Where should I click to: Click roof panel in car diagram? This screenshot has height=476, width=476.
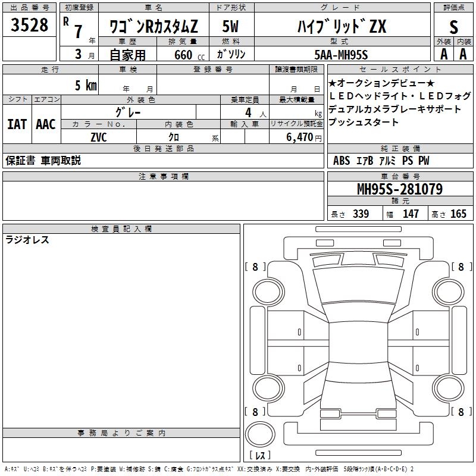[359, 342]
